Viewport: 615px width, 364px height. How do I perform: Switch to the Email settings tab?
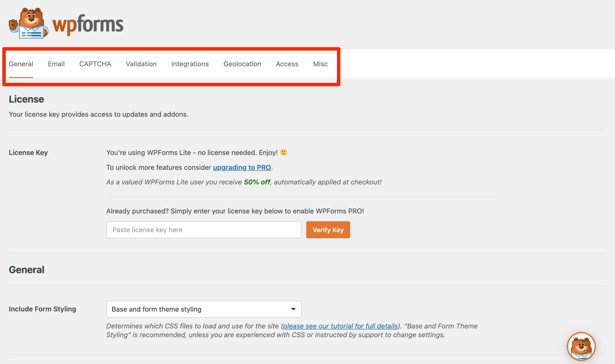(56, 64)
